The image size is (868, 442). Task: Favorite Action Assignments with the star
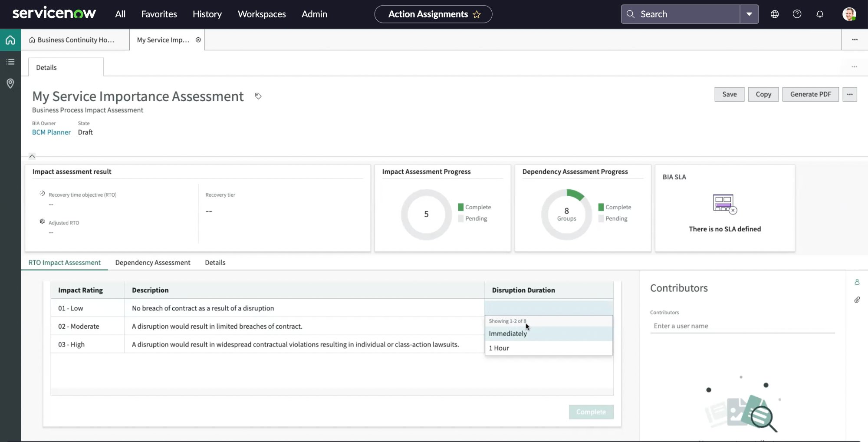pyautogui.click(x=477, y=14)
